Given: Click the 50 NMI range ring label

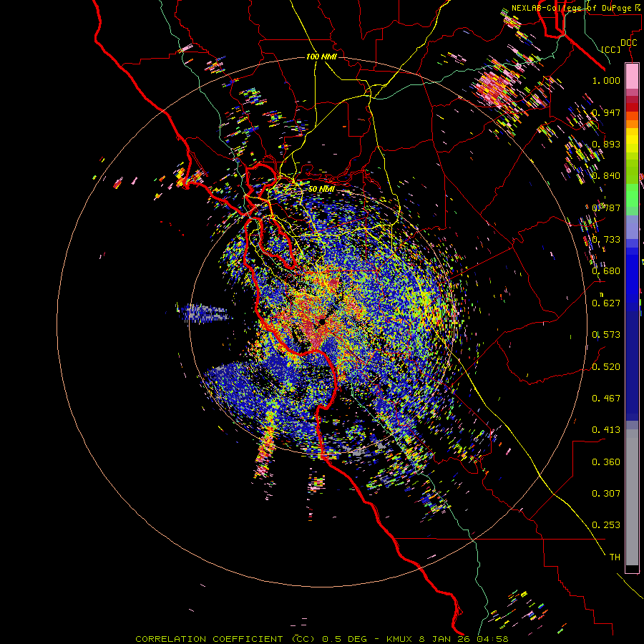Looking at the screenshot, I should tap(321, 189).
